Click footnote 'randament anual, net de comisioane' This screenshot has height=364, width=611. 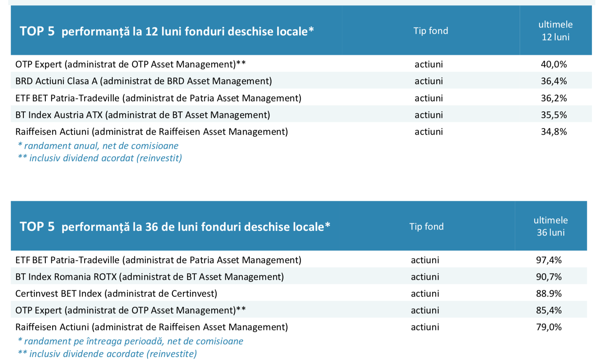click(98, 146)
